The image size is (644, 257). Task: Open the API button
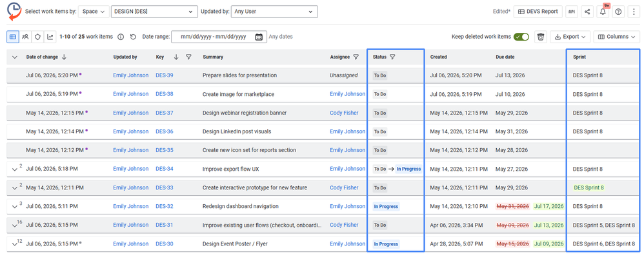pyautogui.click(x=572, y=12)
